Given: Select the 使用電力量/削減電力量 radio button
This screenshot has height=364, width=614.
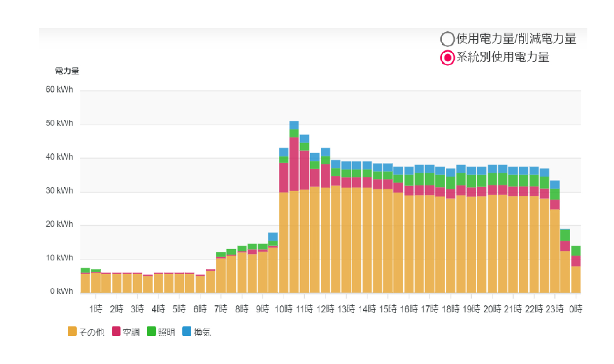Looking at the screenshot, I should pos(447,39).
